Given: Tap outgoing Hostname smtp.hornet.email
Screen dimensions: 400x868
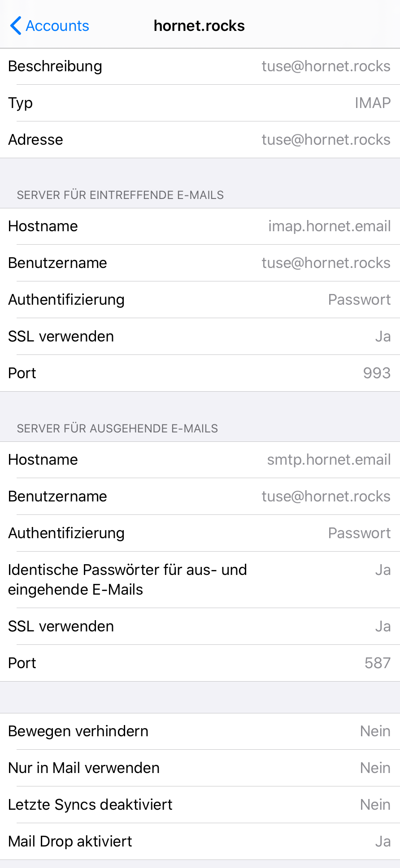Looking at the screenshot, I should pos(200,460).
